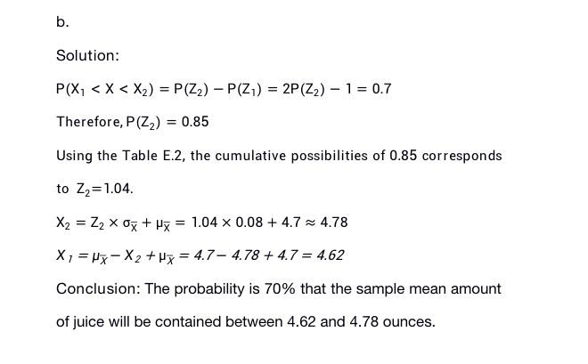Viewport: 588px width, 364px height.
Task: Click the word "corresponds"
Action: coord(462,156)
